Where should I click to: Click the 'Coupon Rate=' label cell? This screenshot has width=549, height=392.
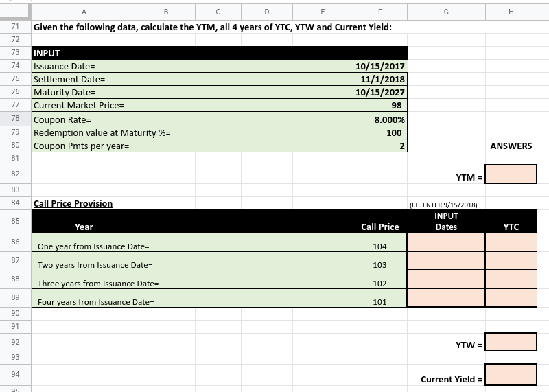pyautogui.click(x=192, y=119)
